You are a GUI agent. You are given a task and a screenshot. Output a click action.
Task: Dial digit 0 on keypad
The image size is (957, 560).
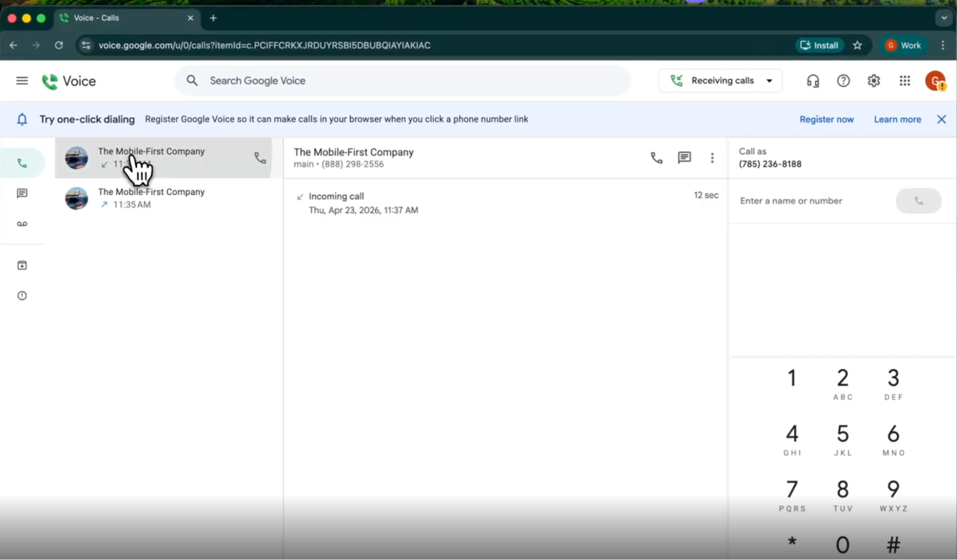tap(843, 545)
